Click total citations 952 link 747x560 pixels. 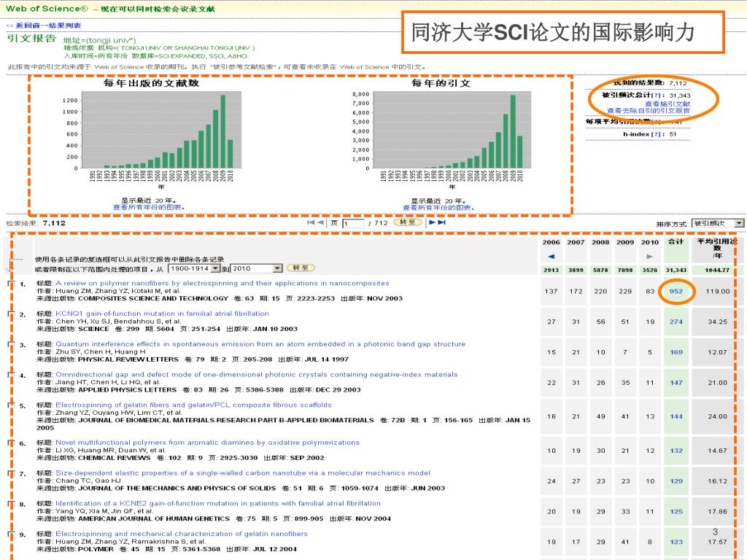(x=676, y=292)
